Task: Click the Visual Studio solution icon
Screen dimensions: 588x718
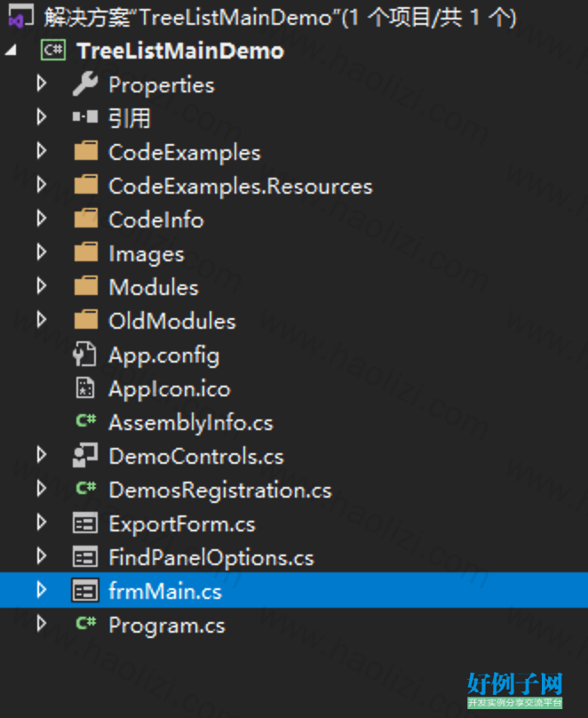Action: pos(20,16)
